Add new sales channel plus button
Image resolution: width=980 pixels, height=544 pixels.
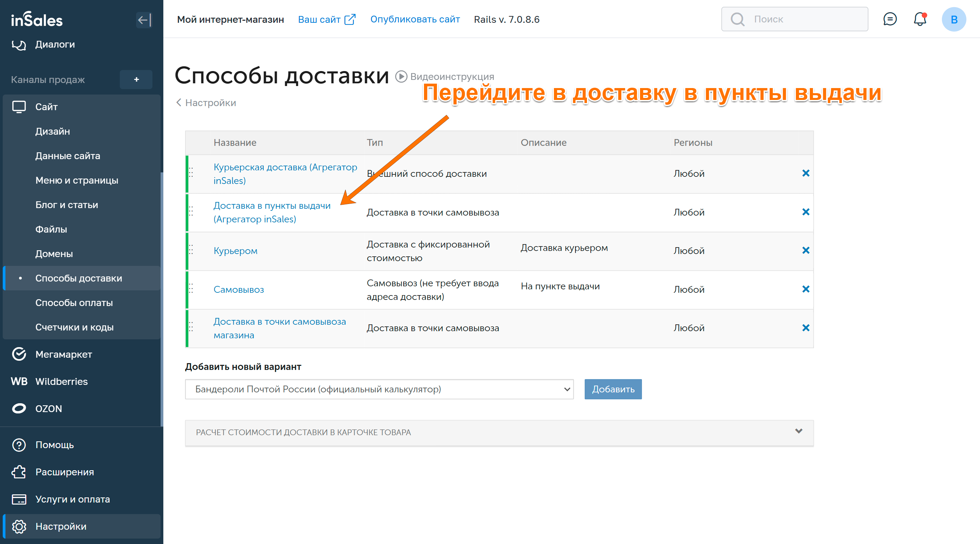pyautogui.click(x=136, y=80)
